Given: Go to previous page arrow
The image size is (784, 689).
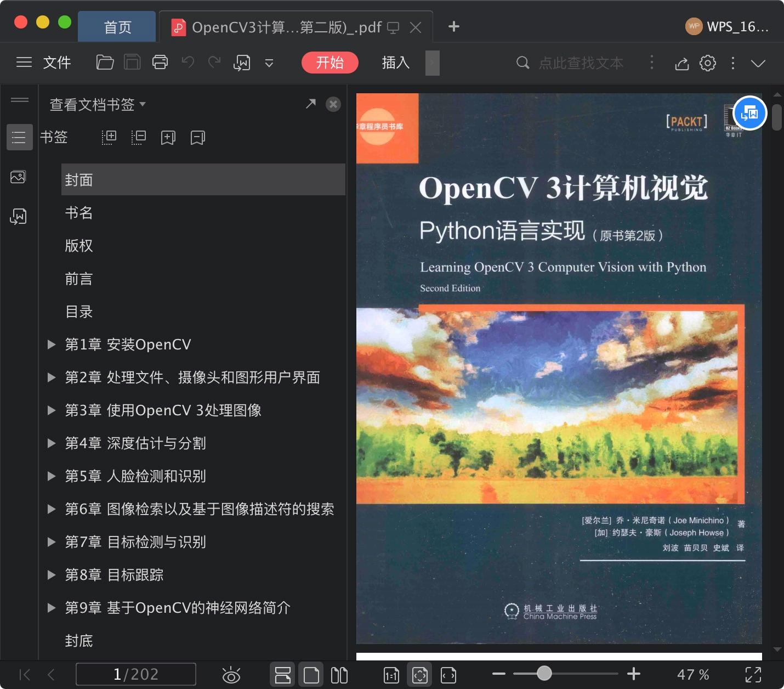Looking at the screenshot, I should click(51, 674).
